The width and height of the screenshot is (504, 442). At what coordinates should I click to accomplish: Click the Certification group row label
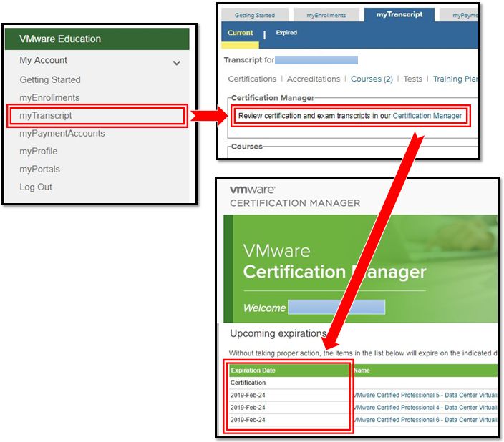248,383
